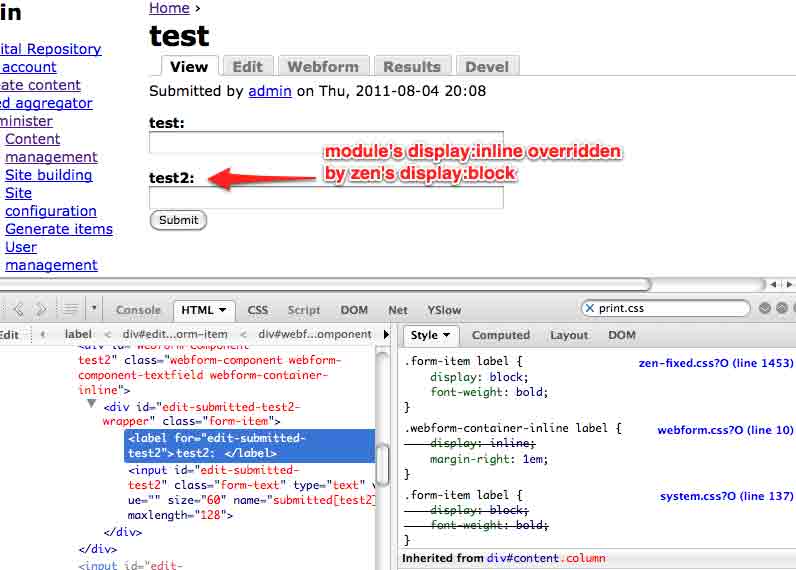Image resolution: width=796 pixels, height=570 pixels.
Task: Open the small dropdown arrow beside Console tab
Action: click(x=93, y=308)
